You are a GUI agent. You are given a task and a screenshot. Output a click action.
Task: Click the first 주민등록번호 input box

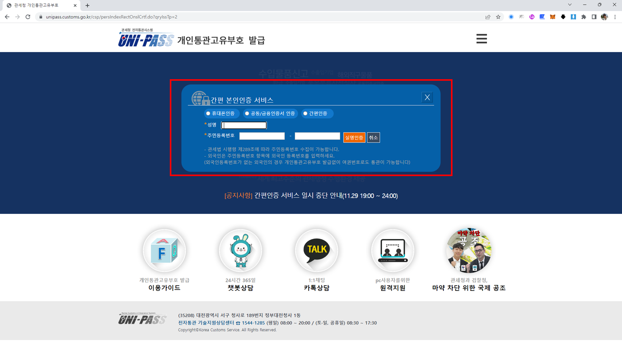click(x=262, y=136)
